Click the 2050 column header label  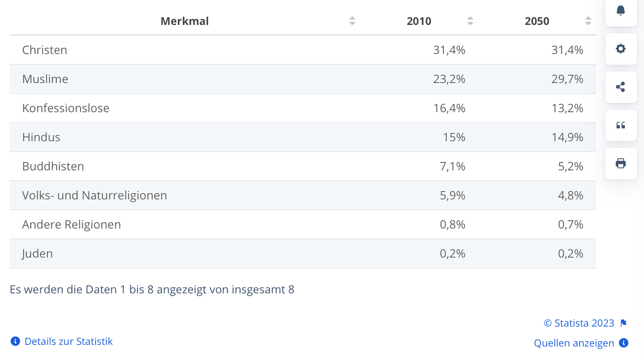(537, 21)
